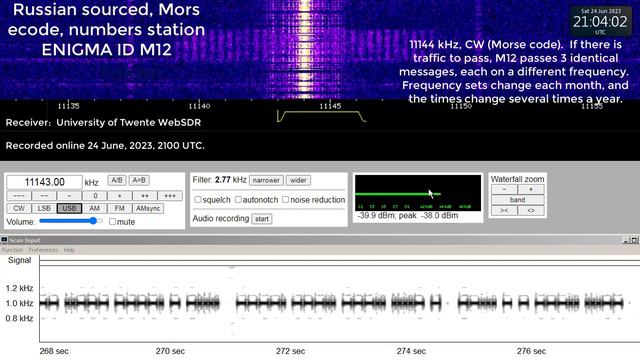Click the 11135 mark on the frequency scale
The width and height of the screenshot is (640, 360).
coord(68,106)
